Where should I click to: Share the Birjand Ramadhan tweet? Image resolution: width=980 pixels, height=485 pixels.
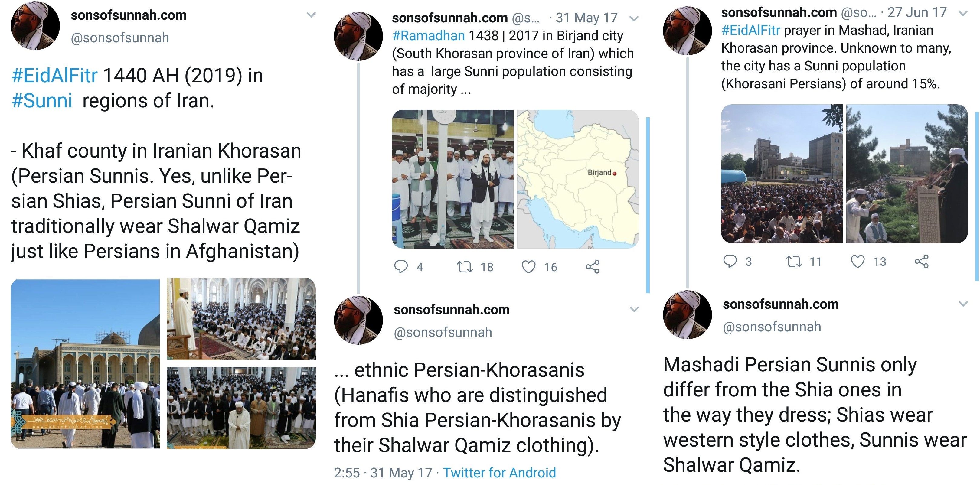click(592, 267)
